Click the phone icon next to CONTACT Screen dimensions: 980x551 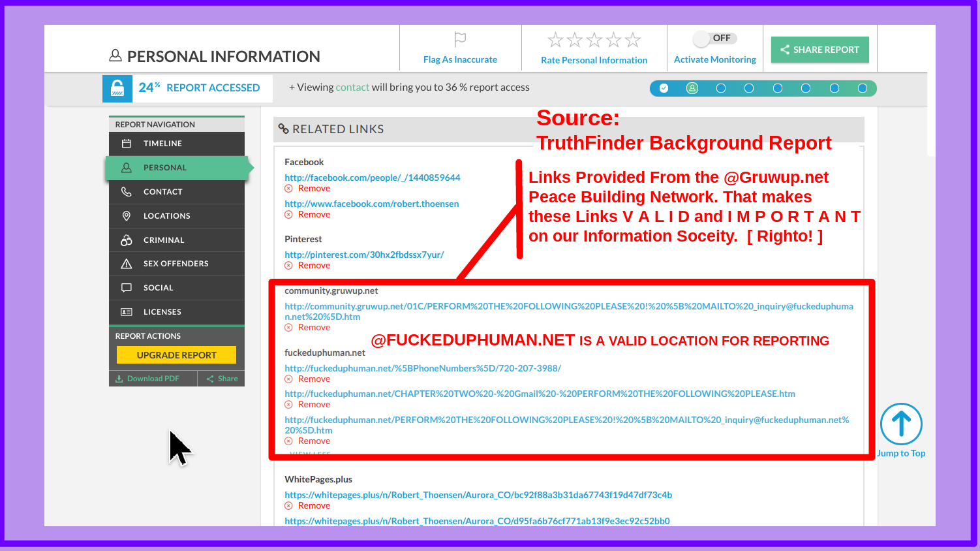coord(127,192)
